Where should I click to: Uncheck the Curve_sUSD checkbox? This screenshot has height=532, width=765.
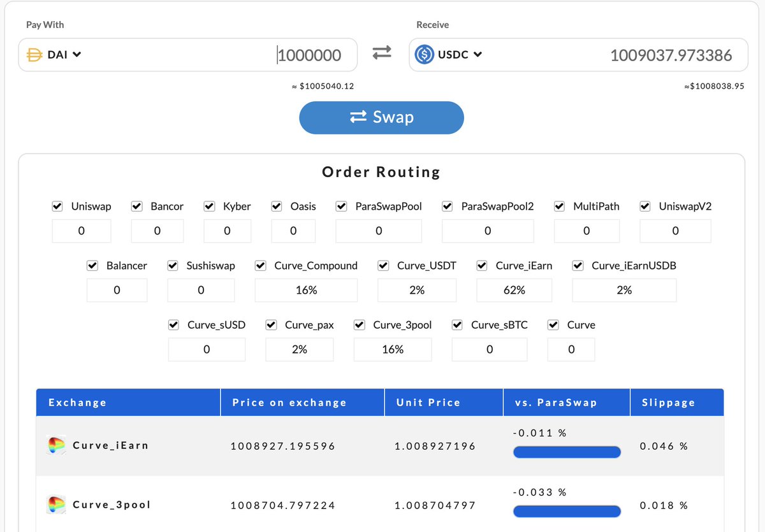(173, 325)
